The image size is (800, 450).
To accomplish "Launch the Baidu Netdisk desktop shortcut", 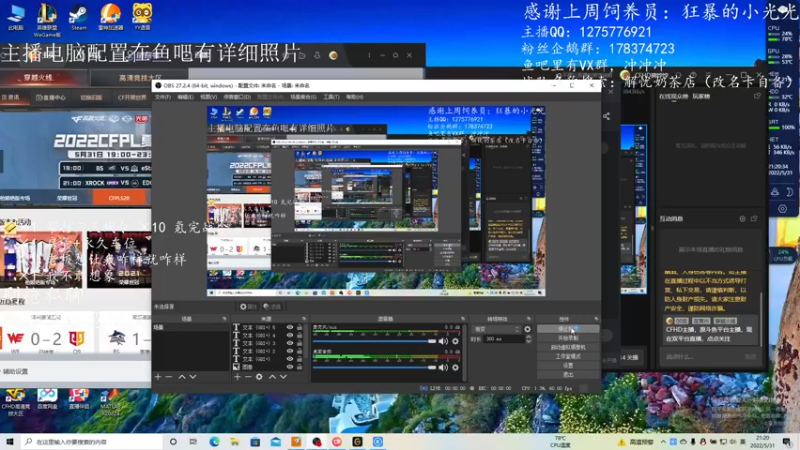I will pos(47,399).
